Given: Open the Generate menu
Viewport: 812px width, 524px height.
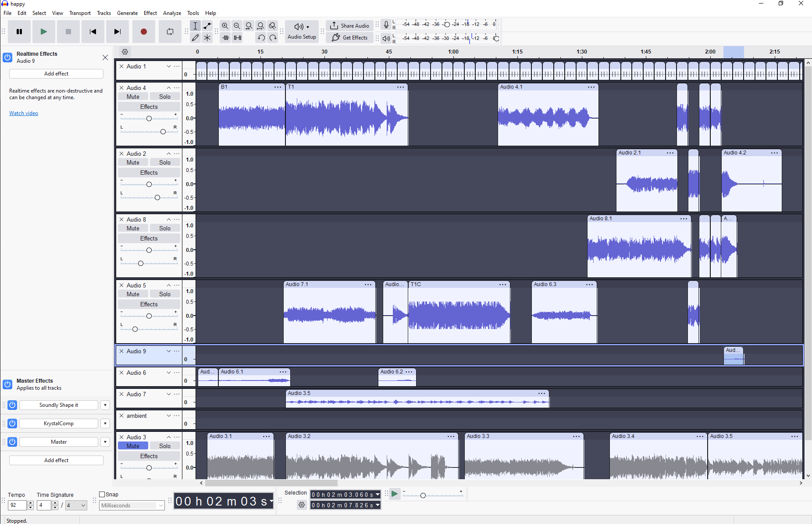Looking at the screenshot, I should (127, 13).
